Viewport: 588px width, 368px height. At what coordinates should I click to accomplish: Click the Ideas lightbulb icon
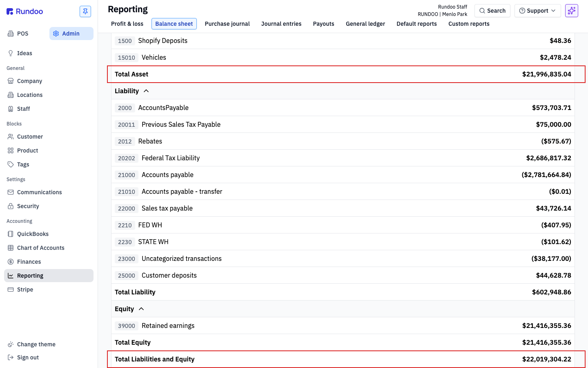[x=11, y=53]
